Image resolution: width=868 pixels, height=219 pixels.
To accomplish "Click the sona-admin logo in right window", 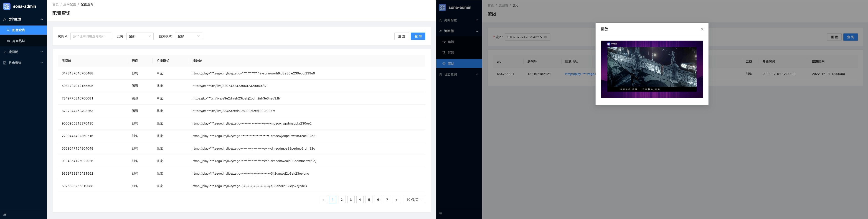I will click(442, 8).
